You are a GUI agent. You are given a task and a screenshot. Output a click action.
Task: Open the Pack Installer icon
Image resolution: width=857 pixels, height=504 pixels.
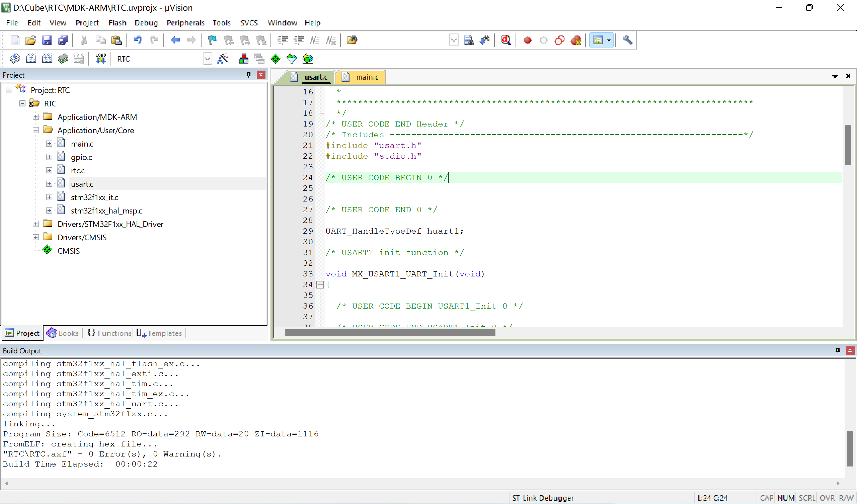click(x=308, y=59)
